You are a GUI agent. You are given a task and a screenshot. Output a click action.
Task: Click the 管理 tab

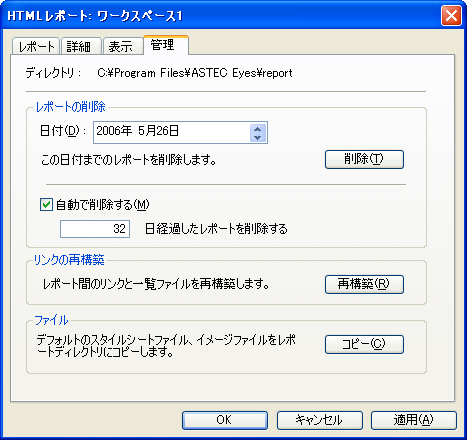166,45
